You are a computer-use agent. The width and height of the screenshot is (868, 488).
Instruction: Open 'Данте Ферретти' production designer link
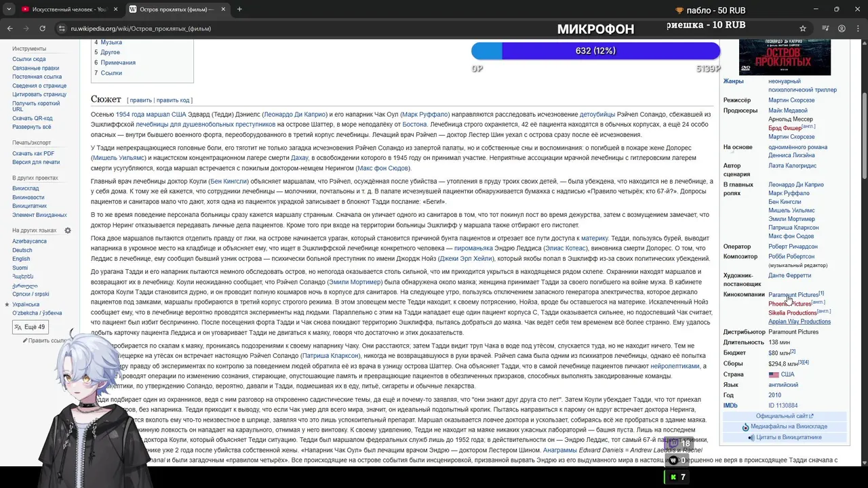coord(789,276)
